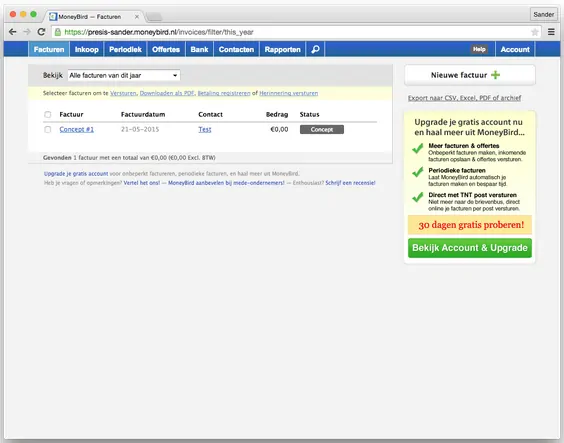Switch to the Offertes tab

pos(166,49)
